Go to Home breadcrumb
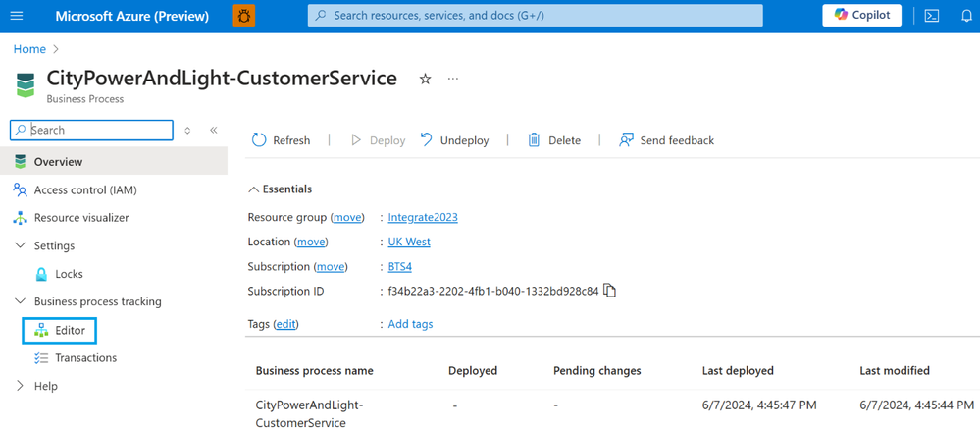The width and height of the screenshot is (980, 432). tap(29, 49)
